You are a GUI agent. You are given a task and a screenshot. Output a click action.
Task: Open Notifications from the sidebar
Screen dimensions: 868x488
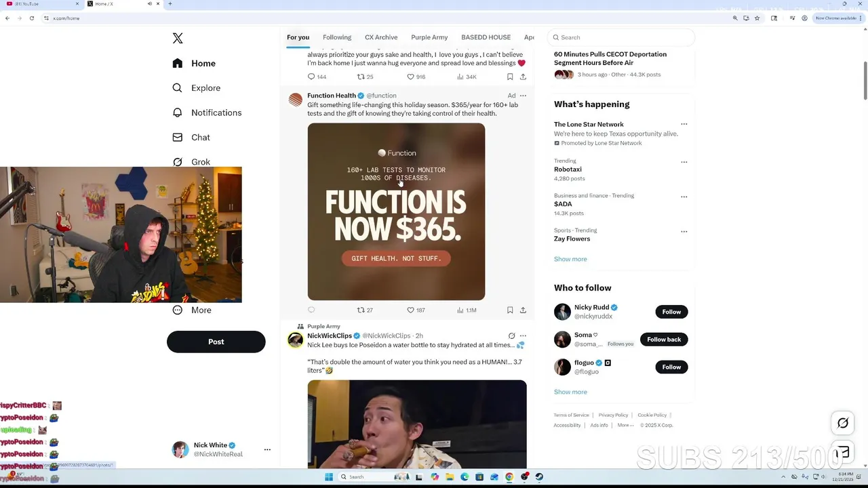pos(207,113)
